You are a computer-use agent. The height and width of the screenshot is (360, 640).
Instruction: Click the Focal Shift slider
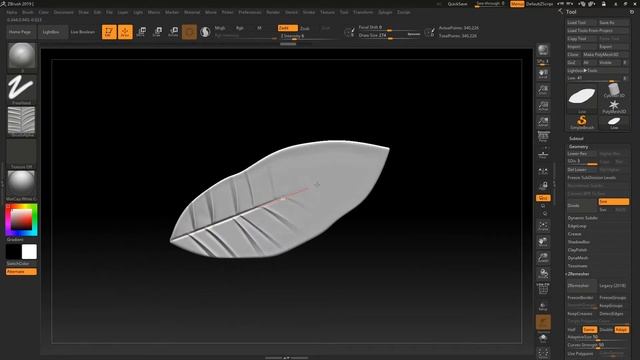389,28
